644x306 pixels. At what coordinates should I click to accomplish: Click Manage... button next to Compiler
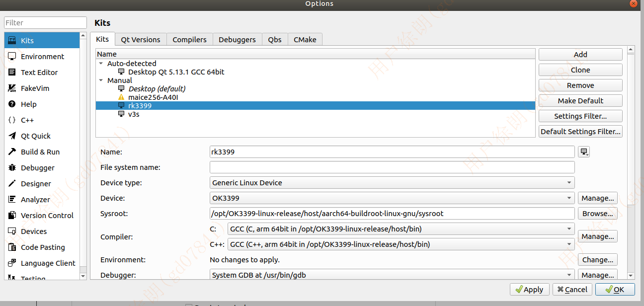tap(598, 236)
